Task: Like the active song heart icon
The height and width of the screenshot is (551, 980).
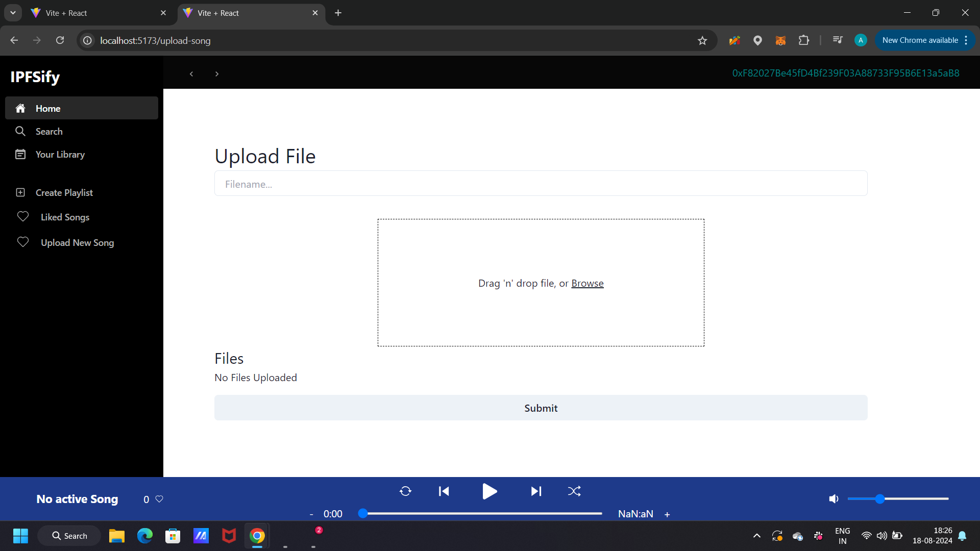Action: [x=159, y=499]
